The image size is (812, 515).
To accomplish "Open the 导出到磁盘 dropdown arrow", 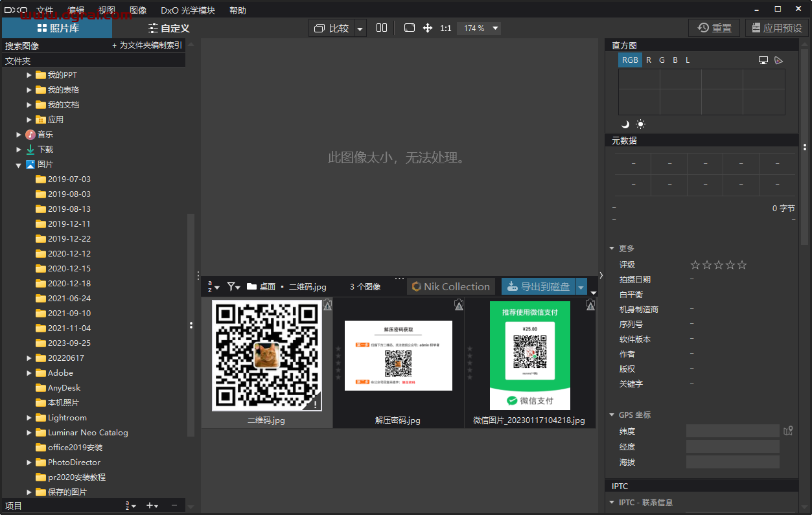I will tap(581, 287).
